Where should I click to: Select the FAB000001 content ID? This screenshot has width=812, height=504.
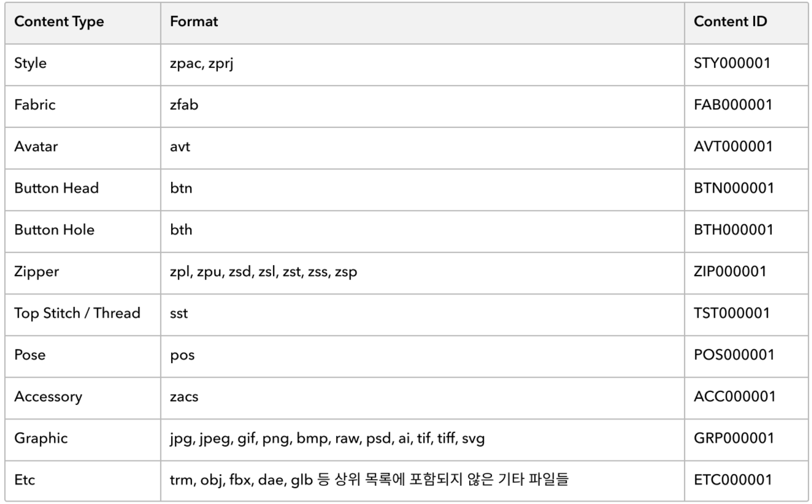[733, 105]
